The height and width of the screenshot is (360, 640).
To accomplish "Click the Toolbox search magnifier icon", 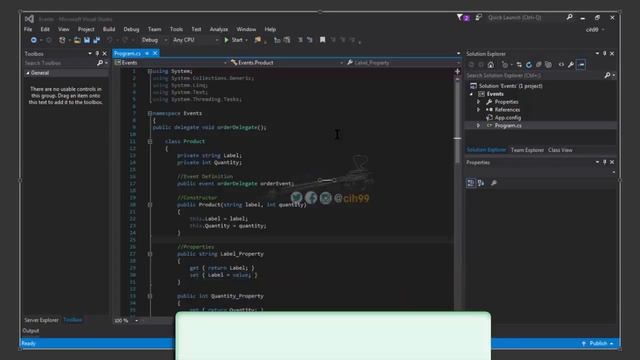I will [x=100, y=63].
